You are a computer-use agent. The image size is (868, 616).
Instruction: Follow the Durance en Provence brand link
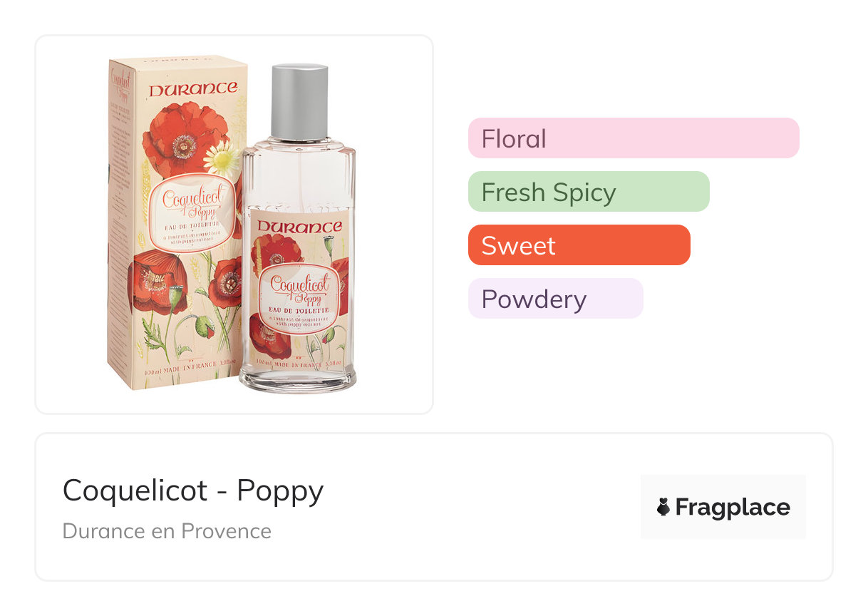point(167,531)
